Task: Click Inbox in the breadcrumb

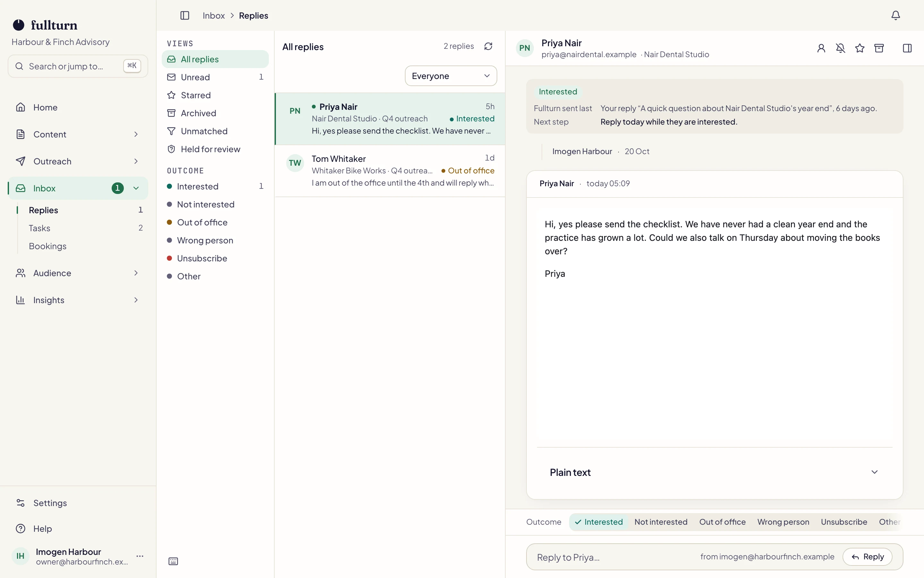Action: pyautogui.click(x=213, y=16)
